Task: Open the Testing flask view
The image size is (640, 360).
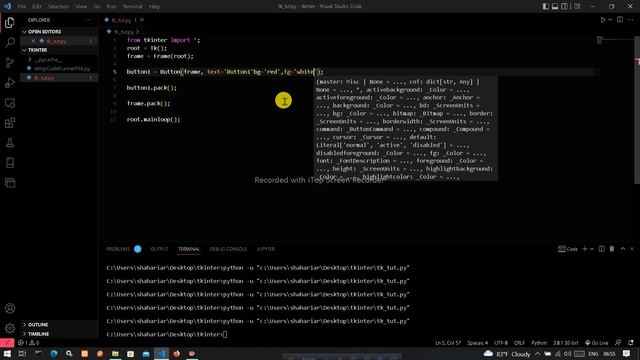Action: 10,143
